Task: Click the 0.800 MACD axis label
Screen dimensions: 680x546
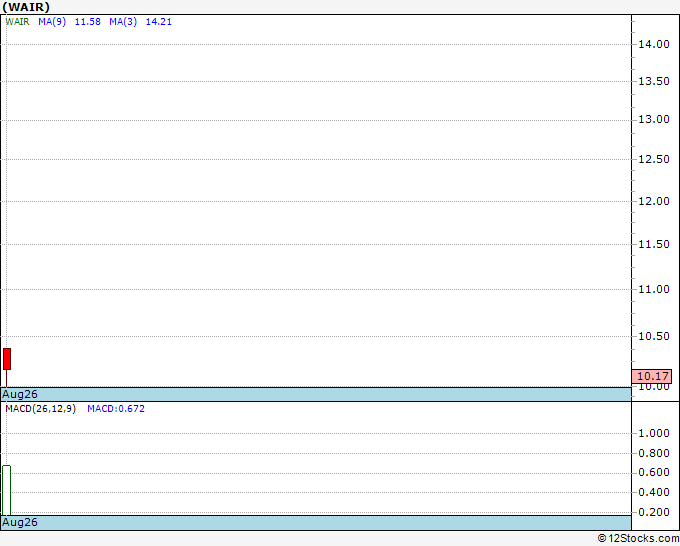Action: 654,453
